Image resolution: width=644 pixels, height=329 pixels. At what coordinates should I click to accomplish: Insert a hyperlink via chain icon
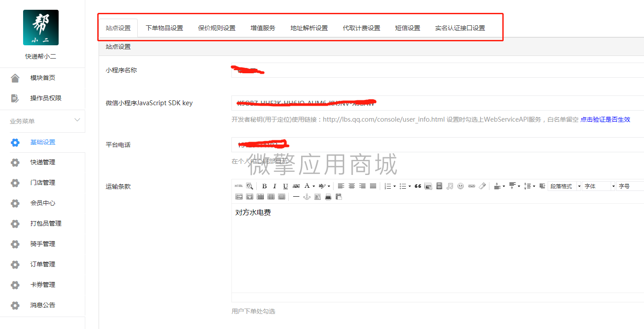[472, 186]
